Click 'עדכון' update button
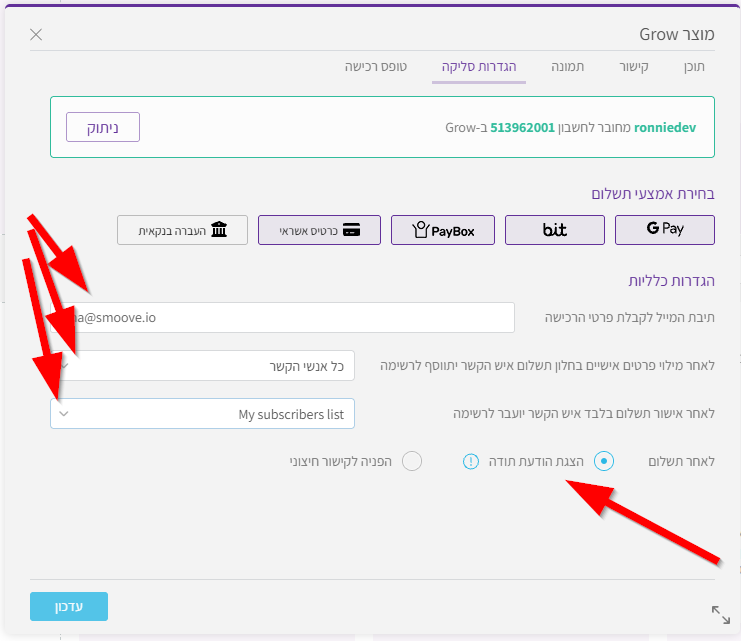Viewport: 741px width, 641px height. tap(69, 607)
